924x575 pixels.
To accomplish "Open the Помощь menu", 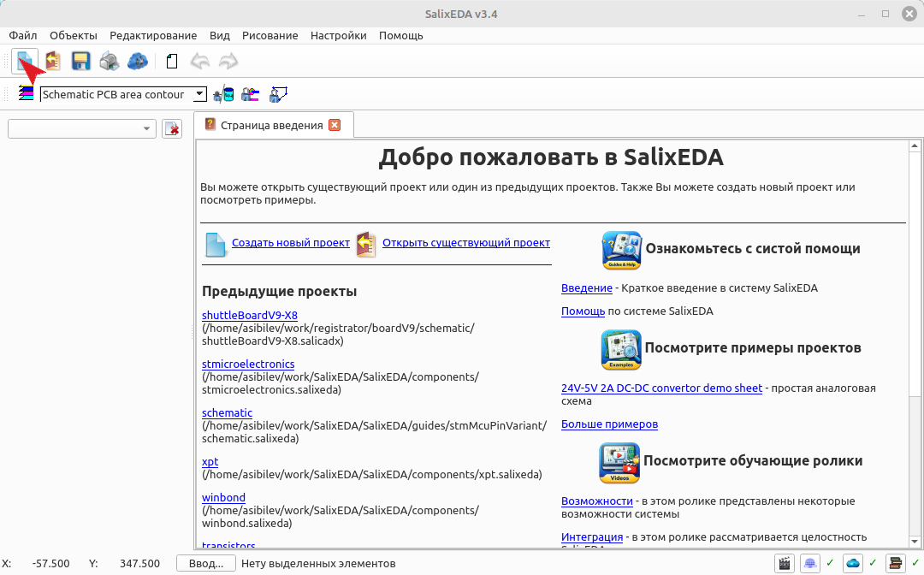I will [x=400, y=35].
